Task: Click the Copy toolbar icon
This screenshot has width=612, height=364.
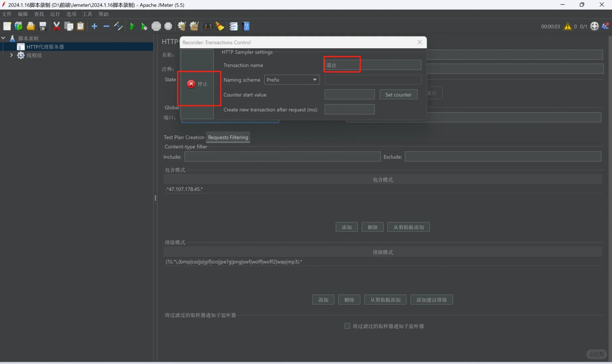Action: point(69,26)
